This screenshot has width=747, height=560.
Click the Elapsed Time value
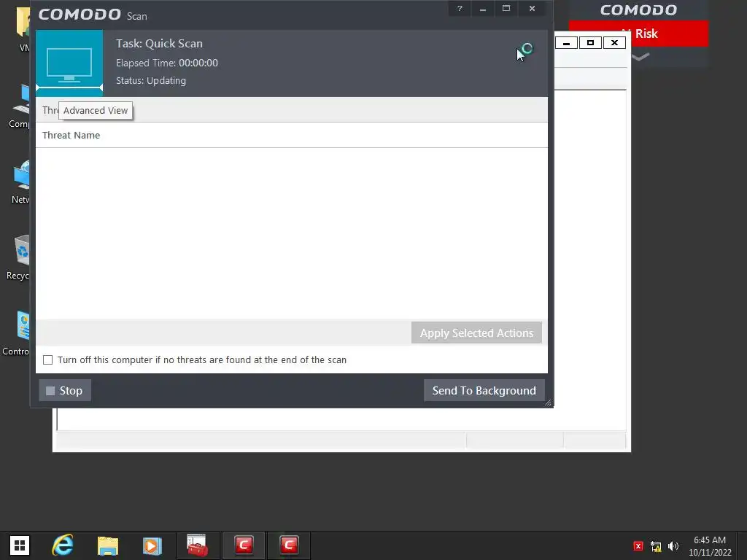198,63
